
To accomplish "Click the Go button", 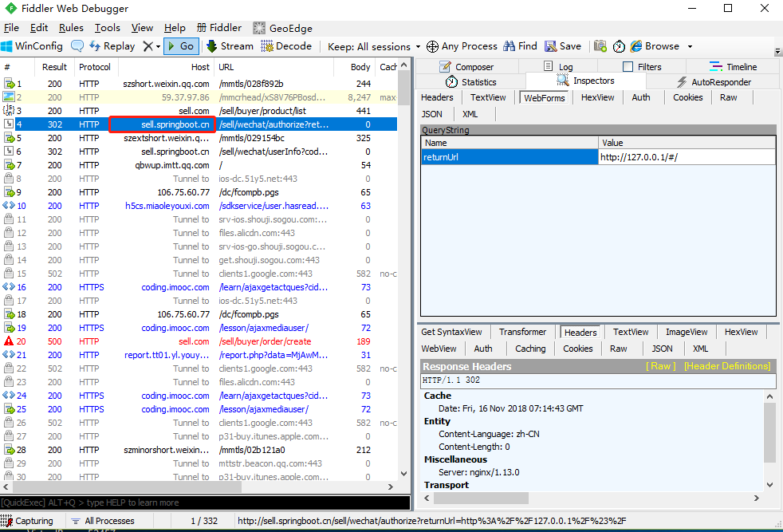I will tap(181, 46).
